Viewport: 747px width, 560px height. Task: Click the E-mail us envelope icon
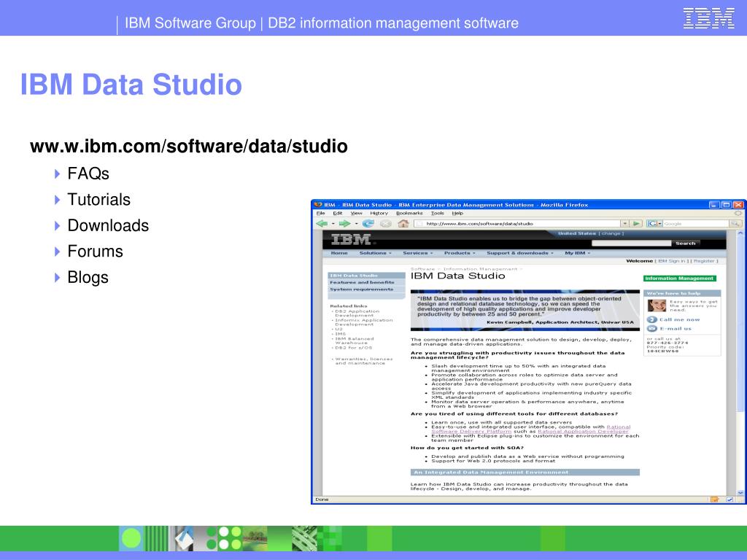pyautogui.click(x=652, y=329)
